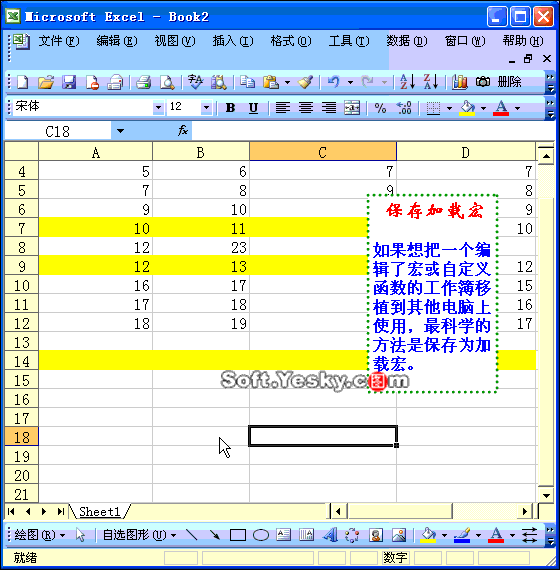The width and height of the screenshot is (560, 570).
Task: Open the Fill Color dropdown arrow
Action: 483,108
